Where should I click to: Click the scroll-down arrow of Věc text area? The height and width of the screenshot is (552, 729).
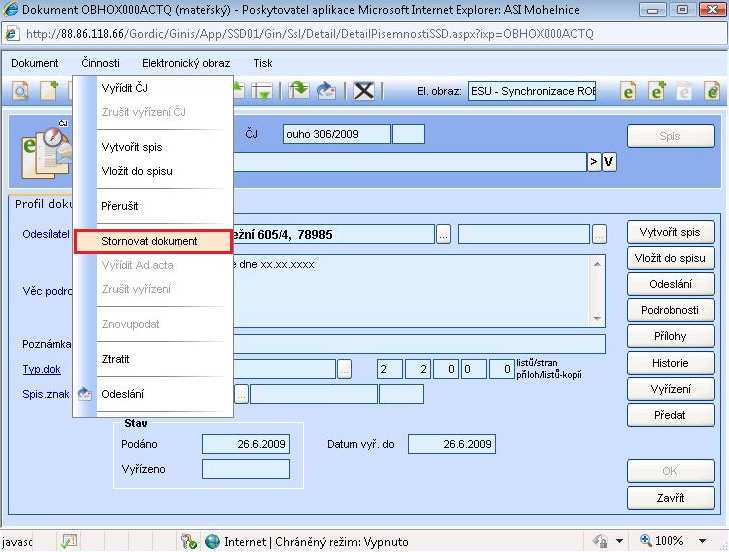(x=597, y=318)
